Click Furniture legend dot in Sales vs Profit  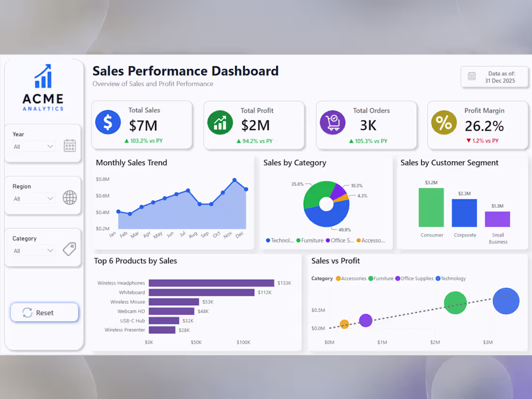click(x=371, y=279)
